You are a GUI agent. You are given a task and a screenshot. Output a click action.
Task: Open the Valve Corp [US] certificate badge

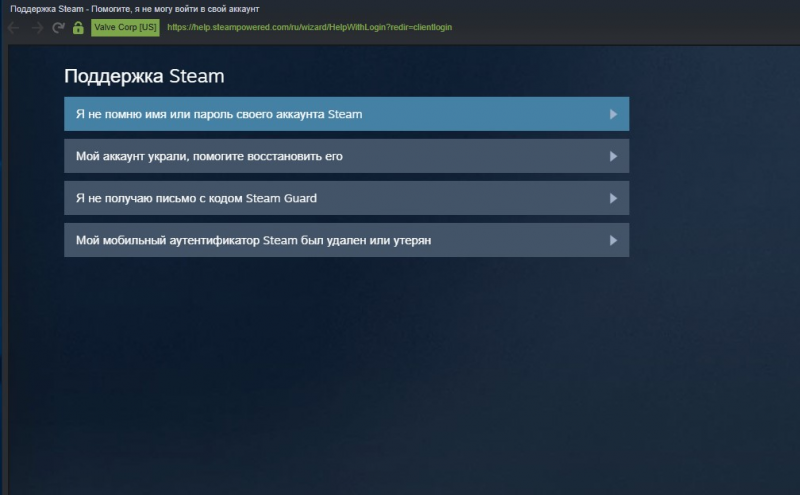point(125,28)
